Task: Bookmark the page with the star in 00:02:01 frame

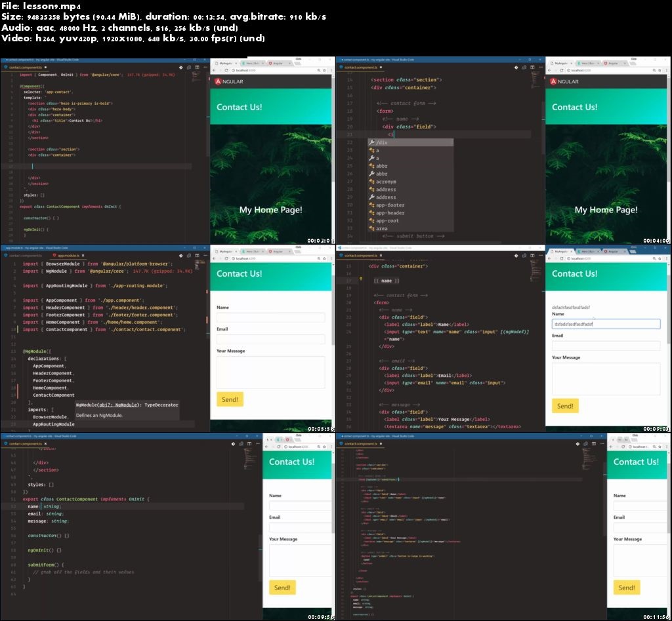Action: 324,70
